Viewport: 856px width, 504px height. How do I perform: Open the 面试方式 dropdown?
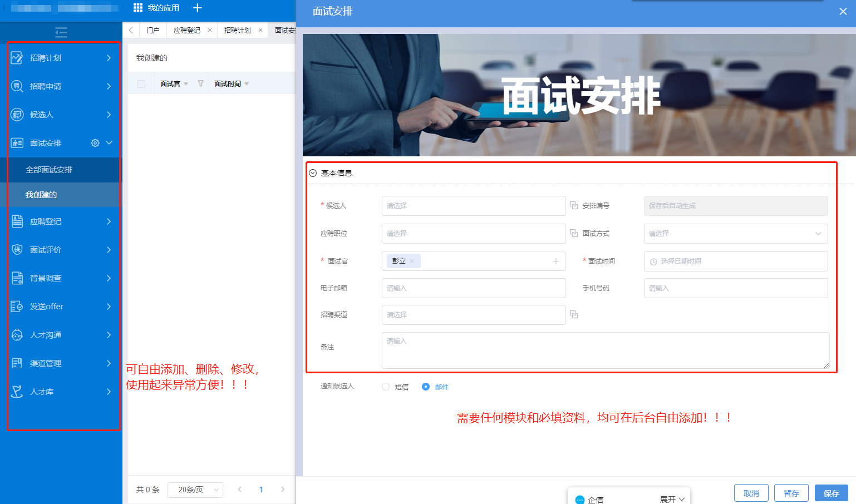coord(736,234)
